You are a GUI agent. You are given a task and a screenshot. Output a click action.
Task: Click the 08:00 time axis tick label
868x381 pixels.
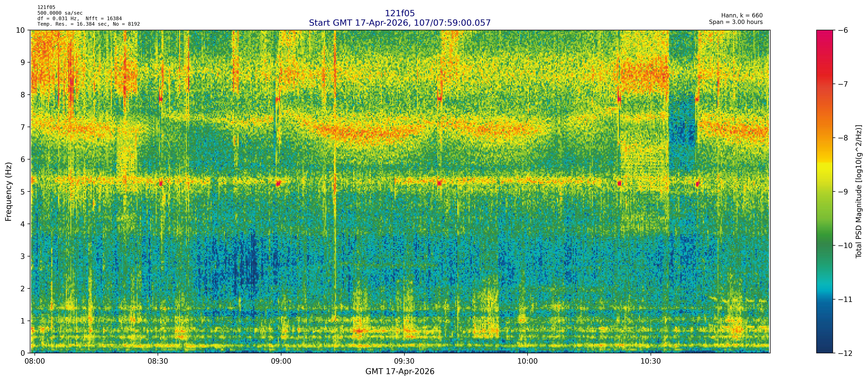point(35,361)
